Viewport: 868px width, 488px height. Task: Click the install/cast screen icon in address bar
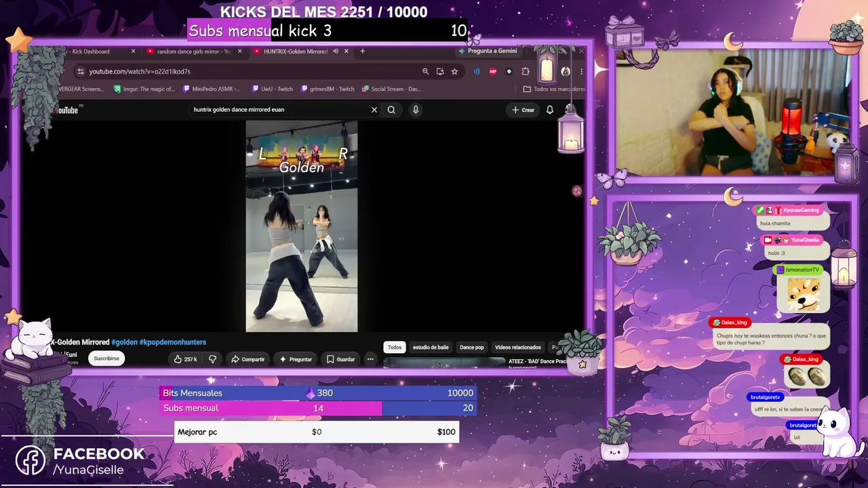[440, 71]
